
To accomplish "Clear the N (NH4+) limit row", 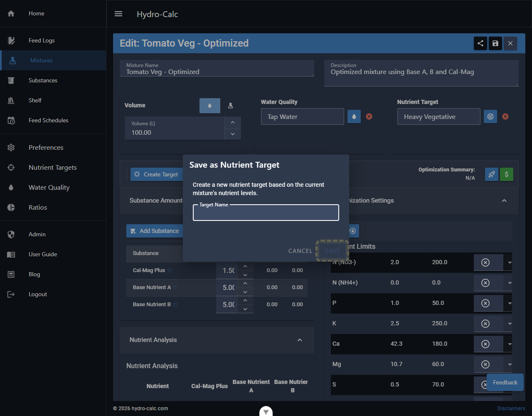I will point(485,283).
